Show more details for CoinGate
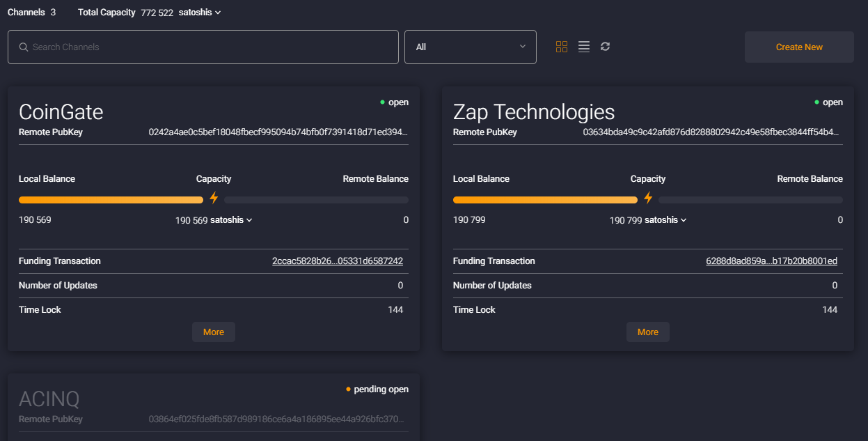The height and width of the screenshot is (441, 868). [x=214, y=332]
